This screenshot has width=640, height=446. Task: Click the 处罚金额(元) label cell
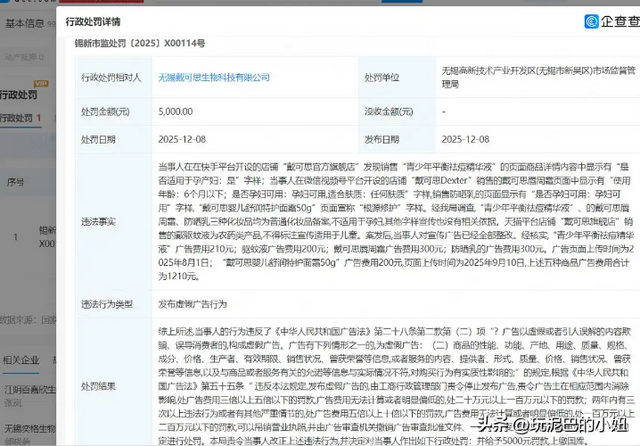click(x=113, y=111)
